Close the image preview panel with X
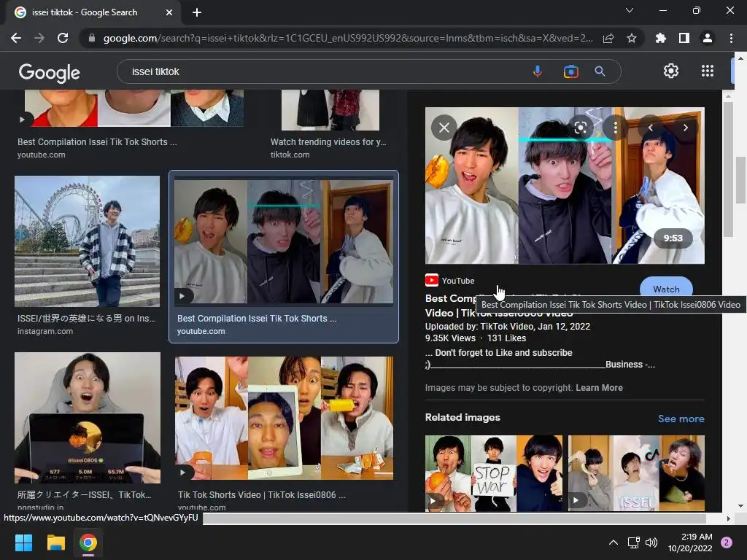Viewport: 747px width, 560px height. pyautogui.click(x=444, y=128)
